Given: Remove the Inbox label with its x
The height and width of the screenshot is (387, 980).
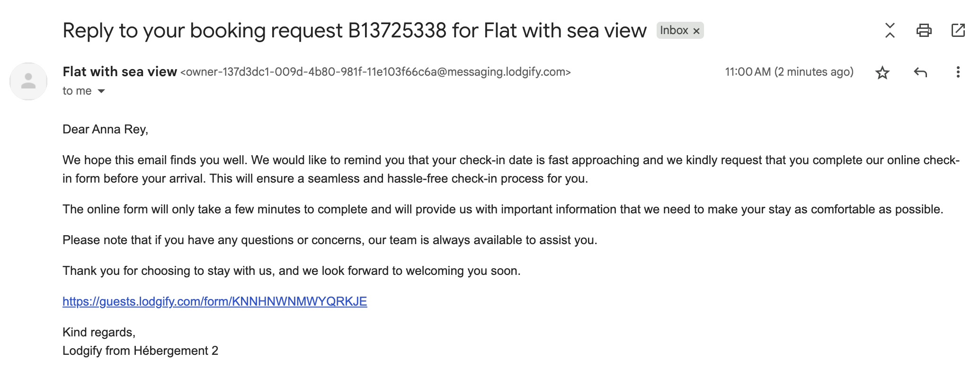Looking at the screenshot, I should (696, 31).
